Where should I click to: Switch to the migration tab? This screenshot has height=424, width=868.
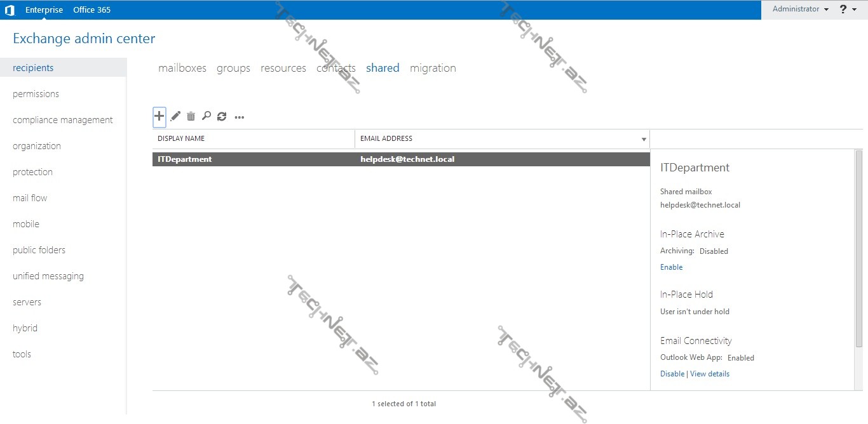tap(433, 68)
